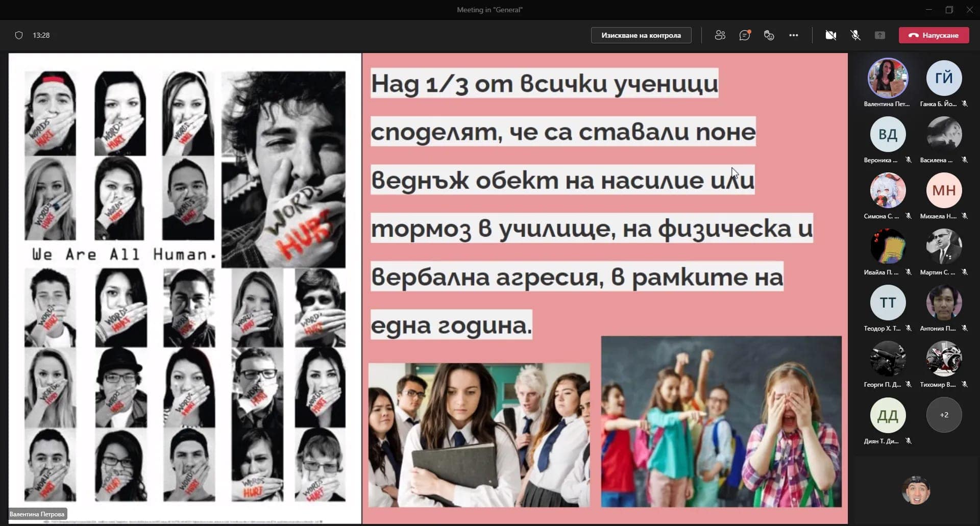Viewport: 980px width, 526px height.
Task: Select Симона С. participant avatar
Action: pos(888,190)
